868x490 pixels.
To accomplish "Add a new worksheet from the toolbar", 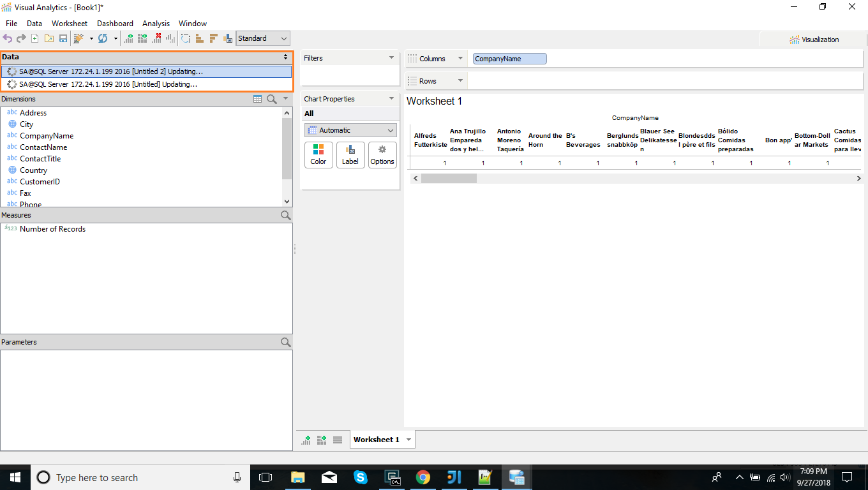I will point(128,38).
